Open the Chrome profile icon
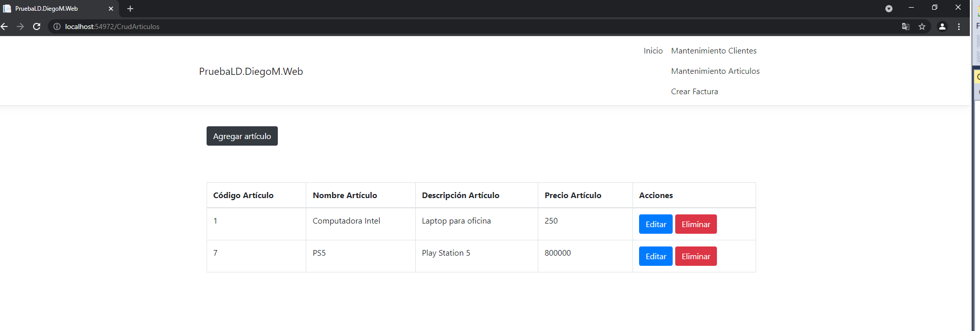980x331 pixels. click(942, 26)
